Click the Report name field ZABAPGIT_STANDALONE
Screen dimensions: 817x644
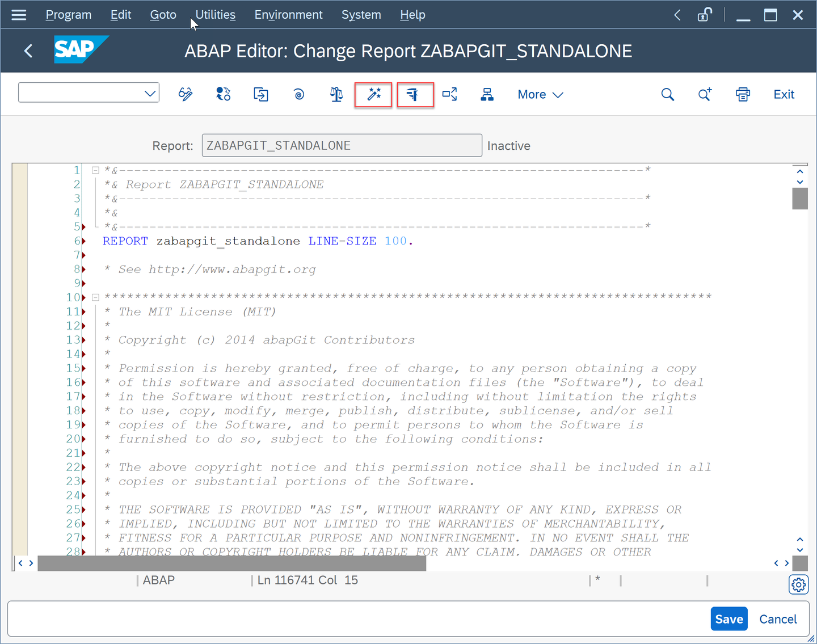coord(342,145)
